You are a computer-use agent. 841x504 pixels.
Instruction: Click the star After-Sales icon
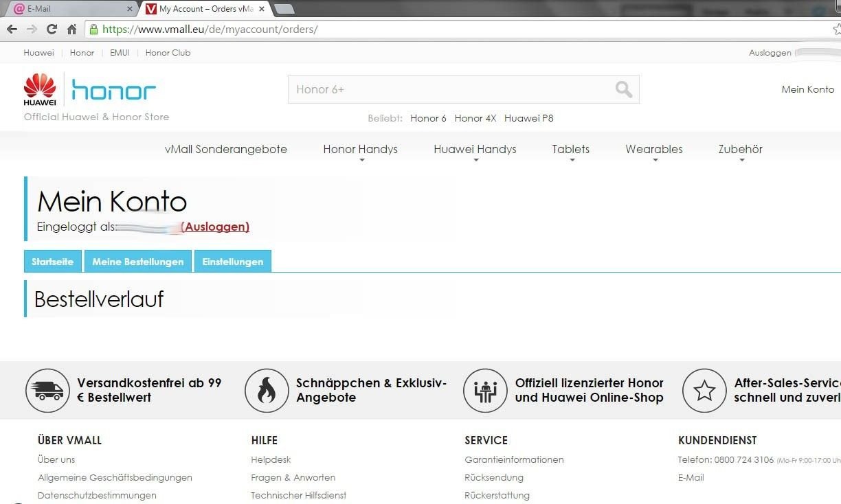(x=704, y=391)
